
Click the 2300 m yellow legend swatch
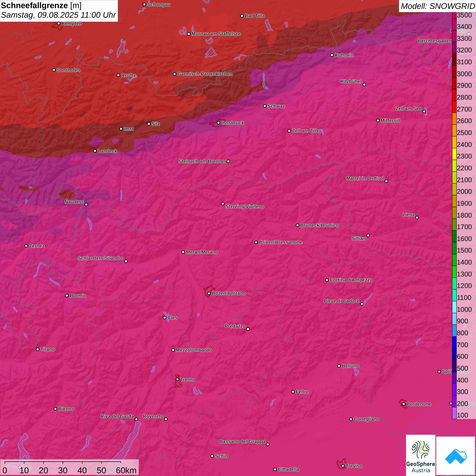454,154
